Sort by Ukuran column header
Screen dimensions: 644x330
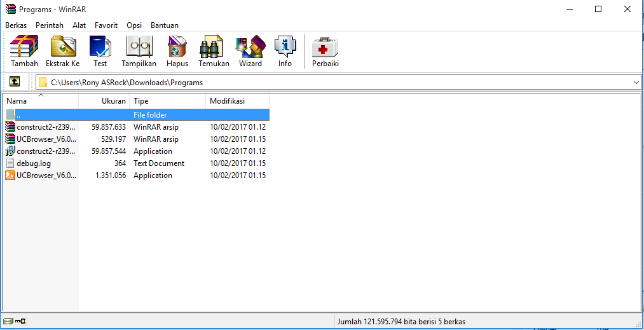[104, 101]
